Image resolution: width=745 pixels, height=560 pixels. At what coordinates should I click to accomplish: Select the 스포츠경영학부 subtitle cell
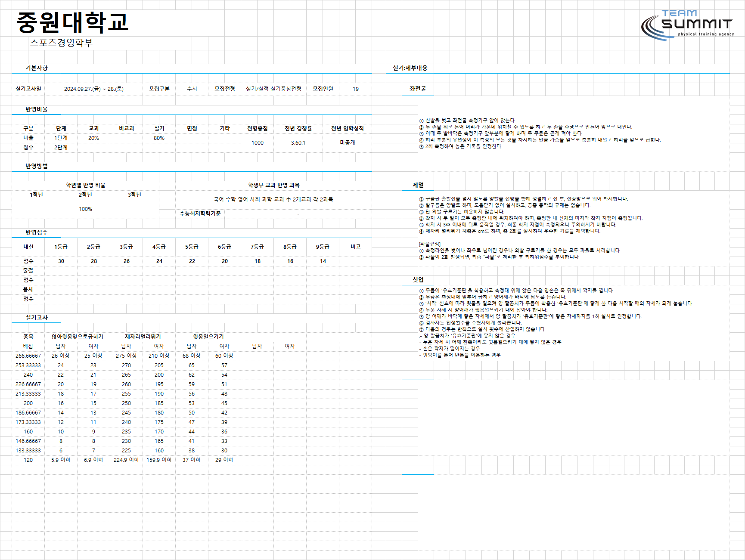click(x=61, y=43)
